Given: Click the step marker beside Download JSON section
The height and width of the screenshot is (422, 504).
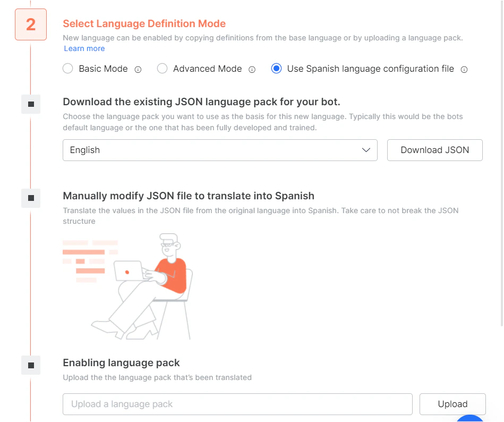Looking at the screenshot, I should coord(30,104).
